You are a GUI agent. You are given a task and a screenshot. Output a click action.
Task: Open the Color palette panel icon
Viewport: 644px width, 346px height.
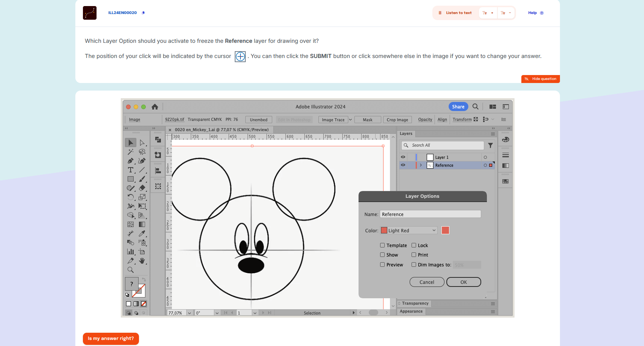pyautogui.click(x=505, y=139)
